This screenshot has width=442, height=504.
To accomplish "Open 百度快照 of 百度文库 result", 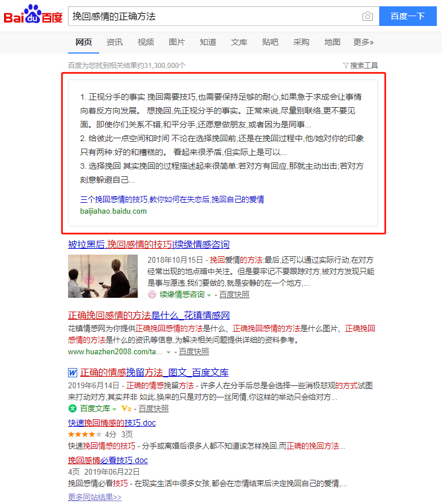I will (x=153, y=408).
